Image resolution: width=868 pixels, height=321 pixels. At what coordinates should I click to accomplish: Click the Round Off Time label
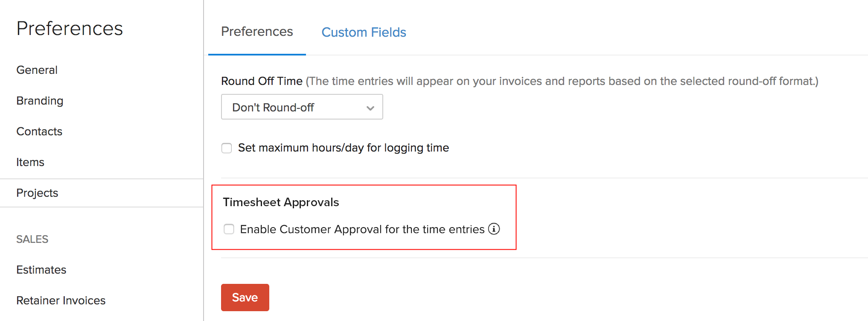(x=262, y=81)
